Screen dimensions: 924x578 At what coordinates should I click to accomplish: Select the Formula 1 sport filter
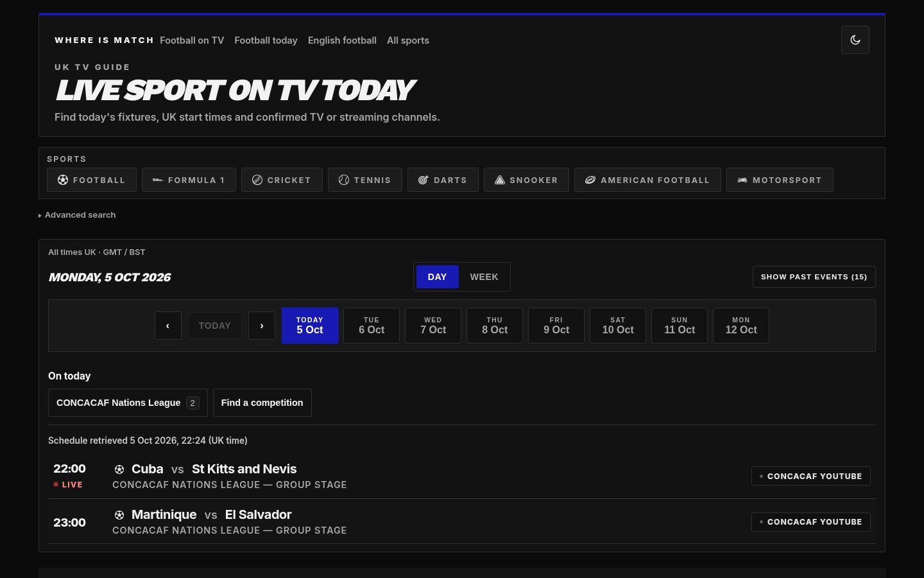189,180
